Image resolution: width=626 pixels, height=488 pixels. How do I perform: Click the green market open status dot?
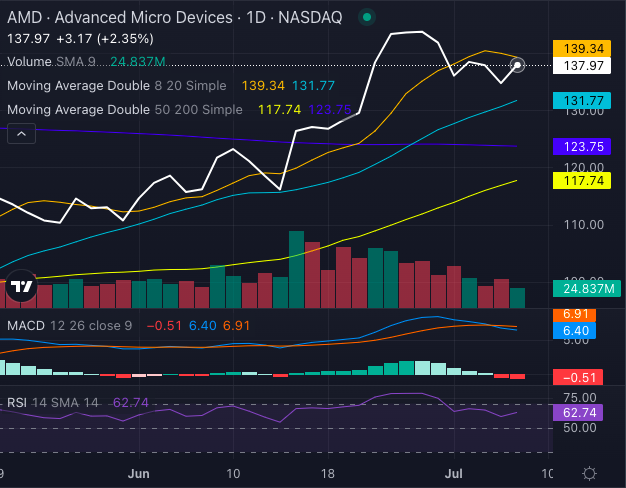pos(367,17)
